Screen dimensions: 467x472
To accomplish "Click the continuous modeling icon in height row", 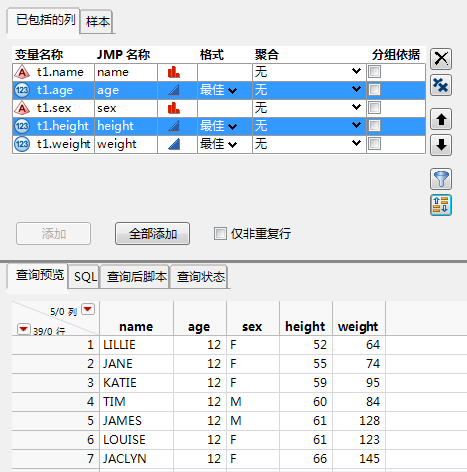I will click(174, 126).
